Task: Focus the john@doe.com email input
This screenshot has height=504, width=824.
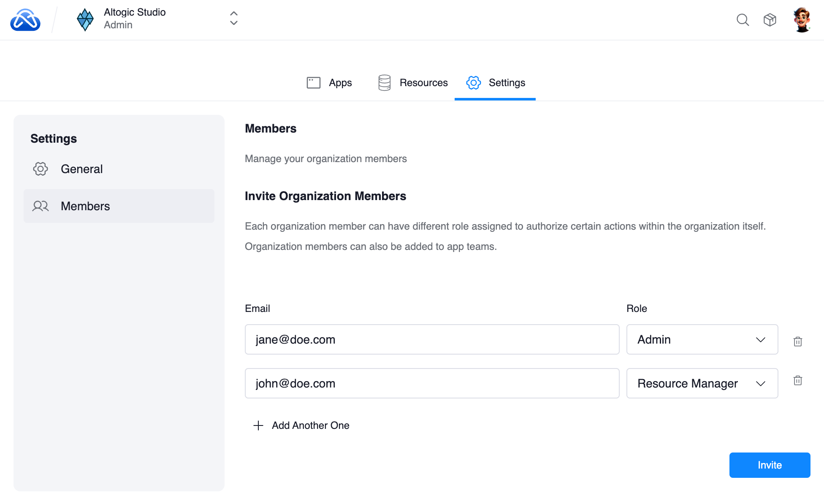Action: point(431,383)
